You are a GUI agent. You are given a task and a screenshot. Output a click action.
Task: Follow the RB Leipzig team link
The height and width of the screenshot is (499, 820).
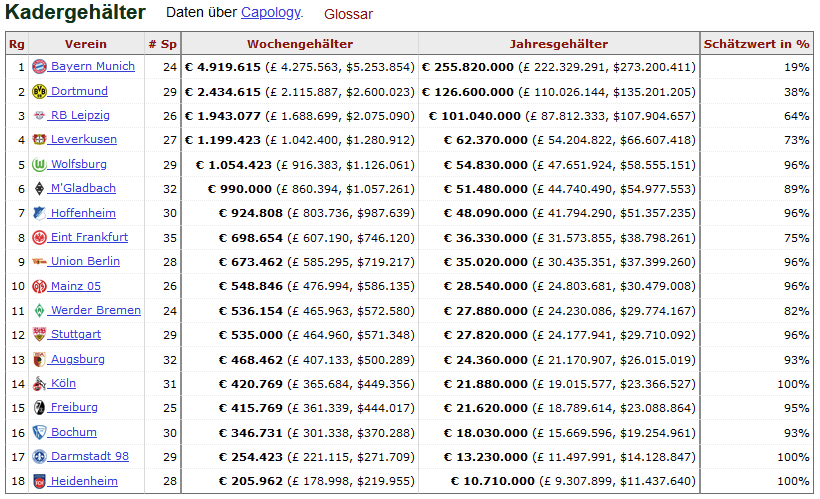click(80, 115)
